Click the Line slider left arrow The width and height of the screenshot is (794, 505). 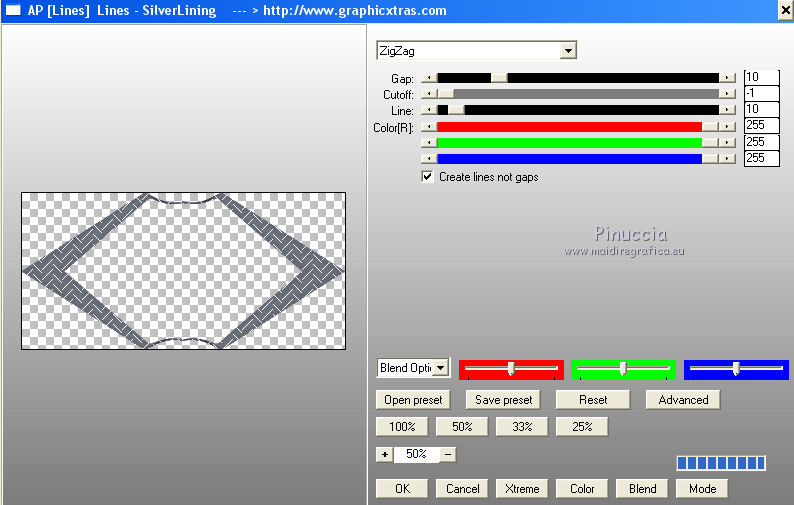tap(429, 110)
